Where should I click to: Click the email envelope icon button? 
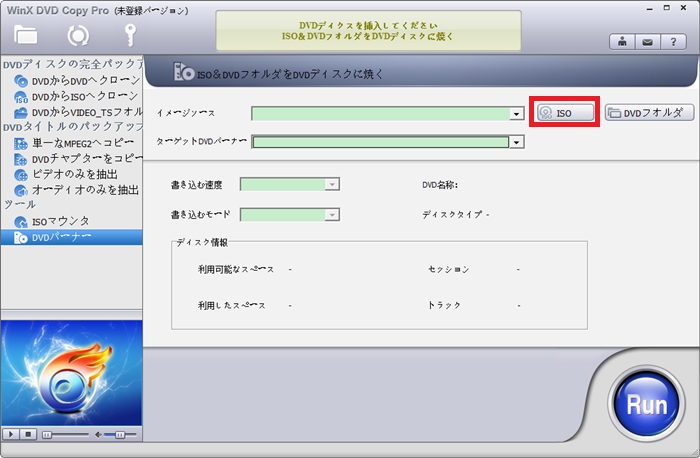[647, 42]
